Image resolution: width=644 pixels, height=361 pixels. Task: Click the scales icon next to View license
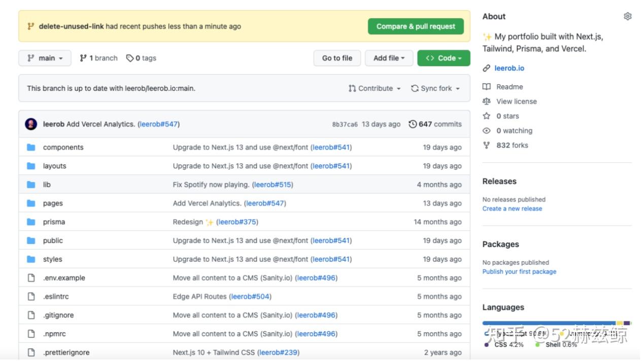pyautogui.click(x=487, y=101)
